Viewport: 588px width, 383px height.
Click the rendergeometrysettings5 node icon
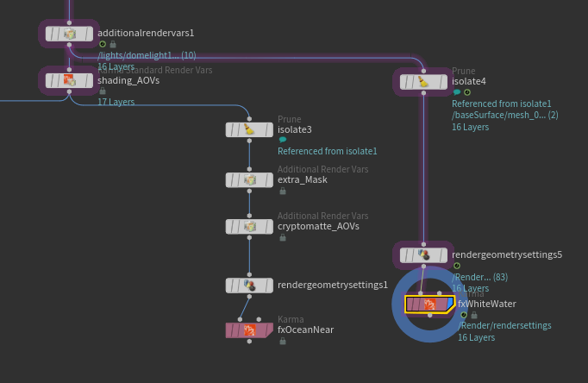tap(424, 255)
